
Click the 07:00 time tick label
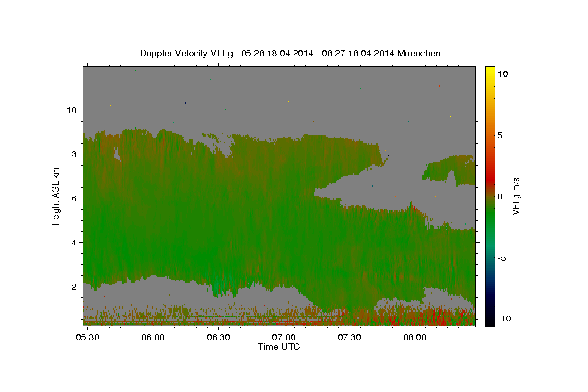click(284, 338)
